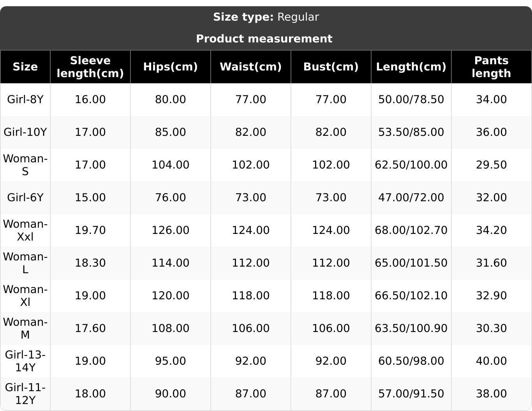The width and height of the screenshot is (532, 411).
Task: Click the pants length value 40.00
Action: point(491,361)
